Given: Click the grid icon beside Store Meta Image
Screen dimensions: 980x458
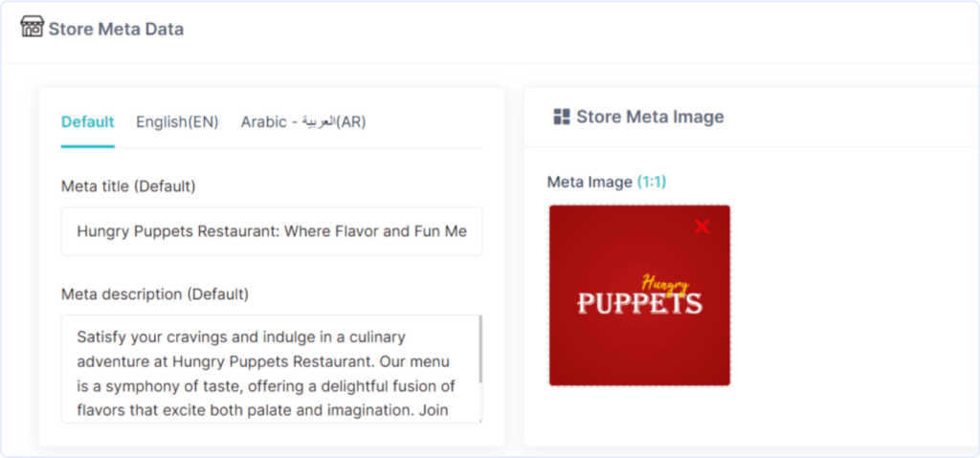Looking at the screenshot, I should coord(562,117).
